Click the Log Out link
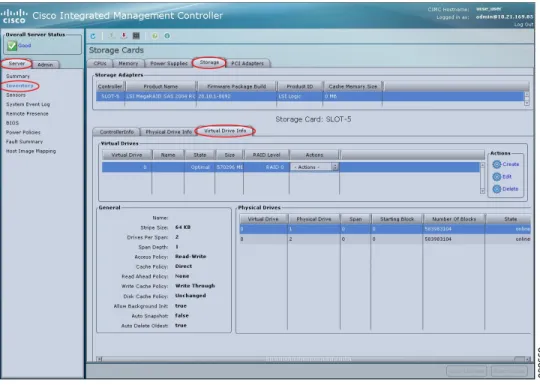The image size is (540, 385). (523, 24)
